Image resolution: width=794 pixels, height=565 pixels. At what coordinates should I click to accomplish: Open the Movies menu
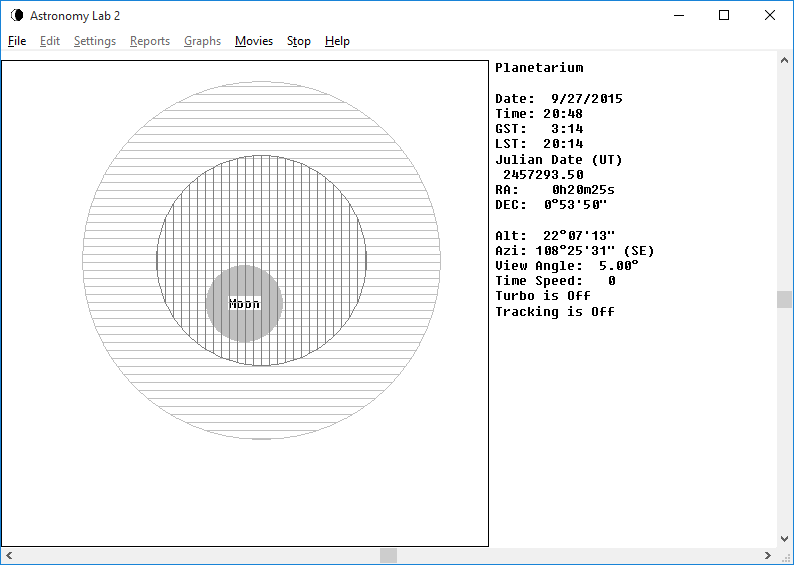[x=254, y=41]
